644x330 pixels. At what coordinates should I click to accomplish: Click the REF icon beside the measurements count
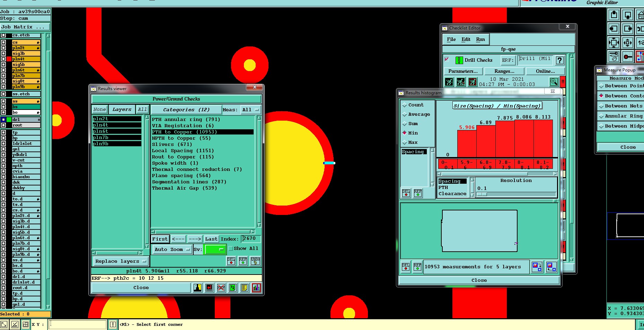point(417,267)
